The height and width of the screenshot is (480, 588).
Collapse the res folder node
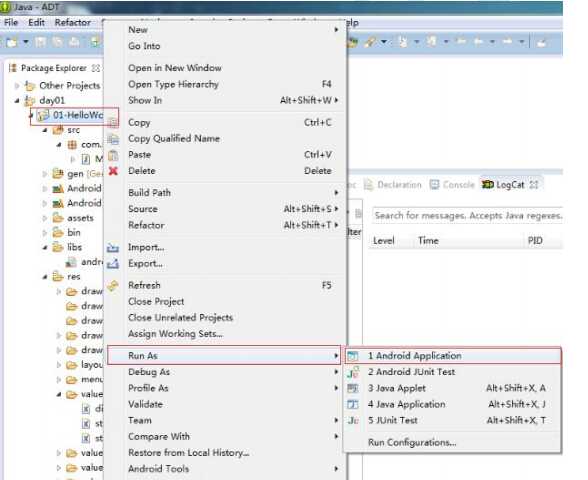click(x=45, y=277)
